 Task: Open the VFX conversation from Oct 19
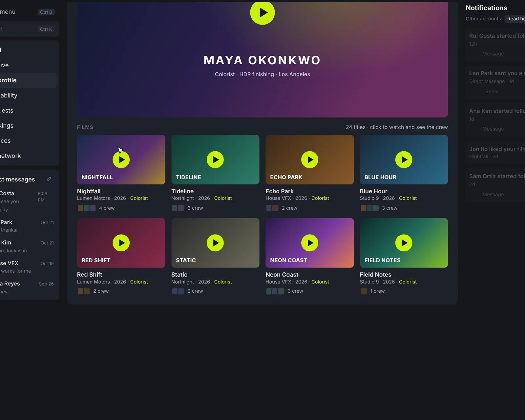click(x=28, y=267)
